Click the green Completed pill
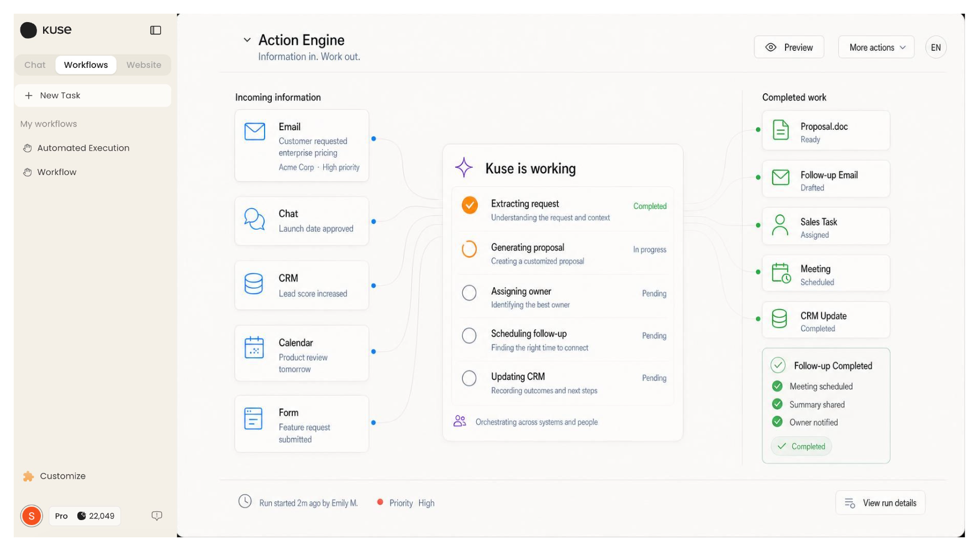This screenshot has height=551, width=980. click(x=802, y=446)
